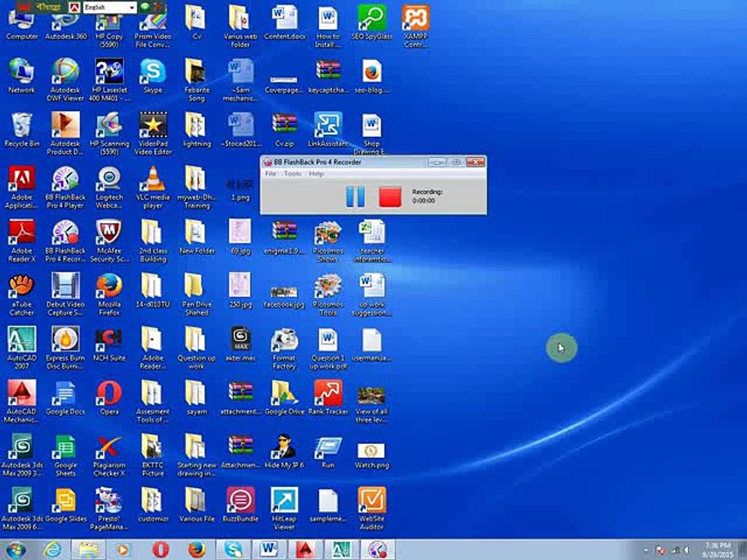The width and height of the screenshot is (747, 560).
Task: Switch to Word on the taskbar
Action: pyautogui.click(x=269, y=550)
